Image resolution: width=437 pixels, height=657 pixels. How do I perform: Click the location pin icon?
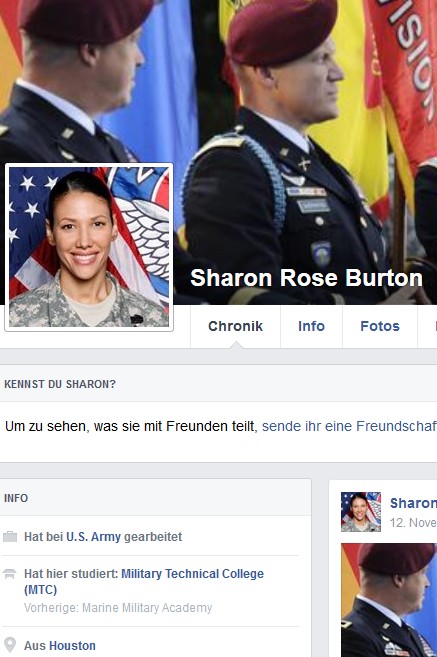coord(10,645)
